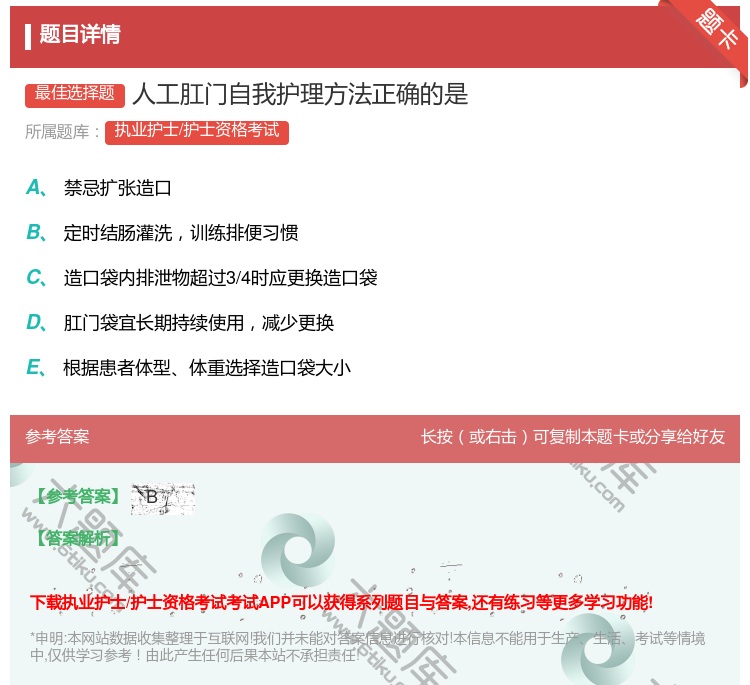This screenshot has height=685, width=750.
Task: Click the 参考答案 section header
Action: click(x=57, y=437)
